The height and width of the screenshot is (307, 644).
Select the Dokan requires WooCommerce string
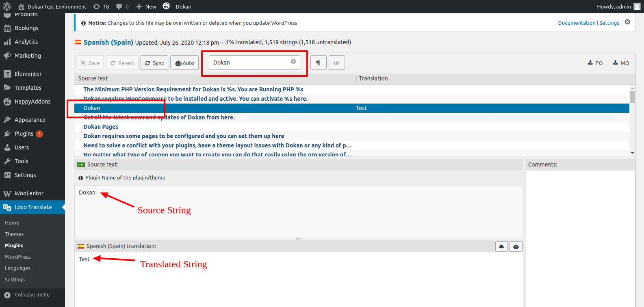click(352, 99)
